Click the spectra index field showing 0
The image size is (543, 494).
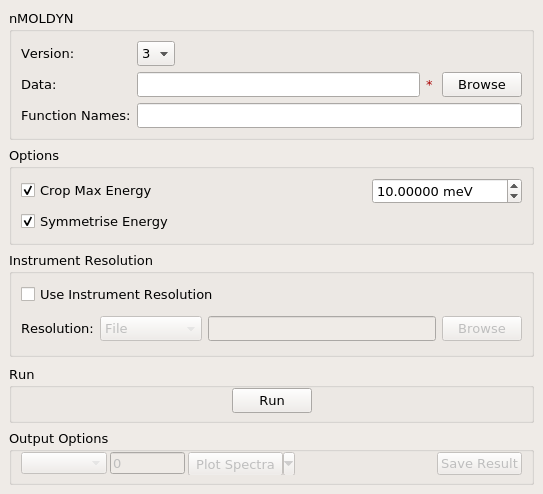tap(148, 463)
